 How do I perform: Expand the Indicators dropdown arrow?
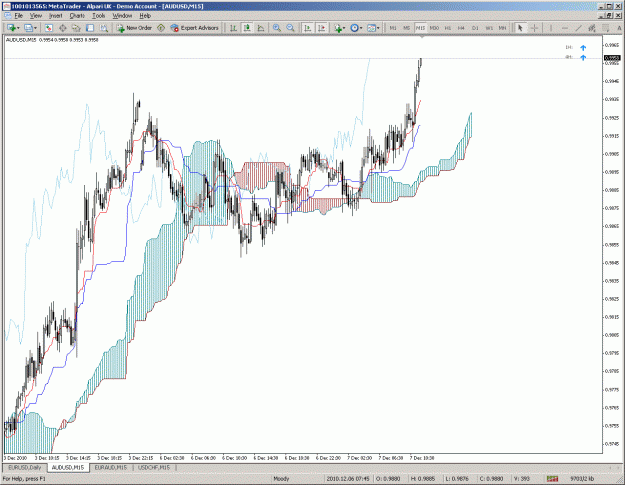point(344,28)
